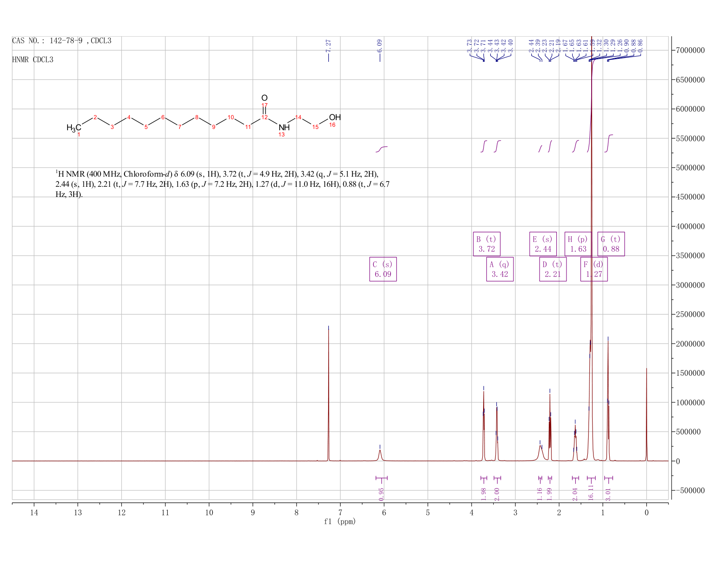Click integral value 2.00 below baseline
Image resolution: width=728 pixels, height=563 pixels.
(x=497, y=494)
